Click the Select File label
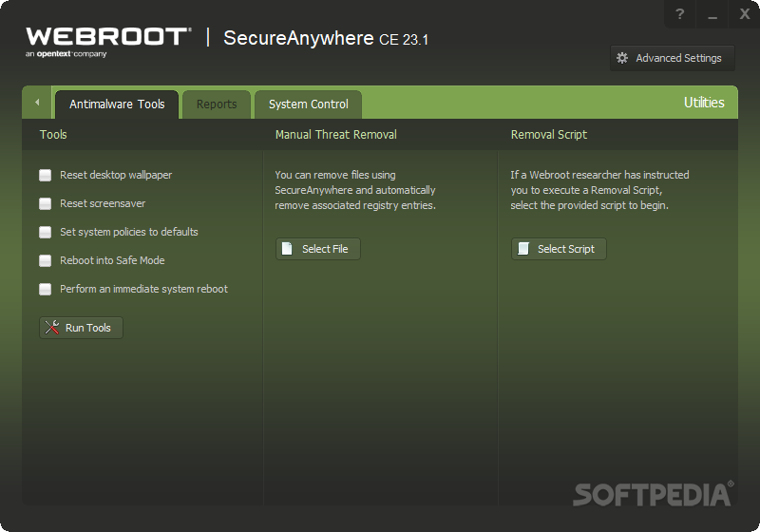This screenshot has width=760, height=532. [325, 249]
